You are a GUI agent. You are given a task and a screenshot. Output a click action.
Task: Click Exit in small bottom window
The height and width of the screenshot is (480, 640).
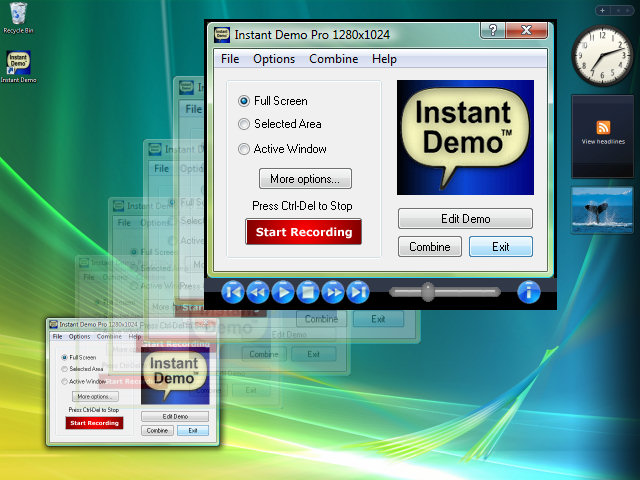pyautogui.click(x=193, y=431)
